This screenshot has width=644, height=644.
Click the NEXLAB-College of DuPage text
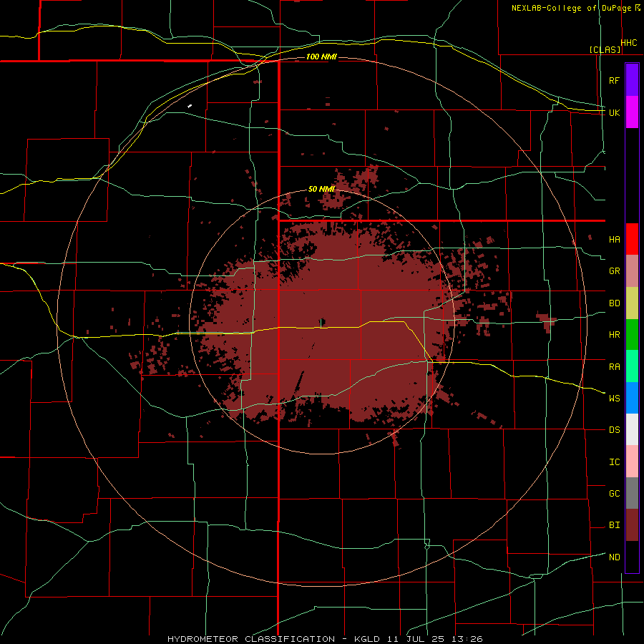point(572,8)
